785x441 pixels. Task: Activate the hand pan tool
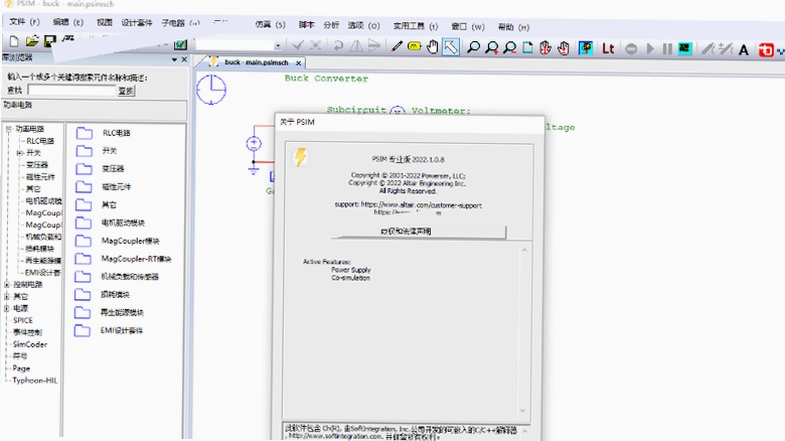click(433, 47)
